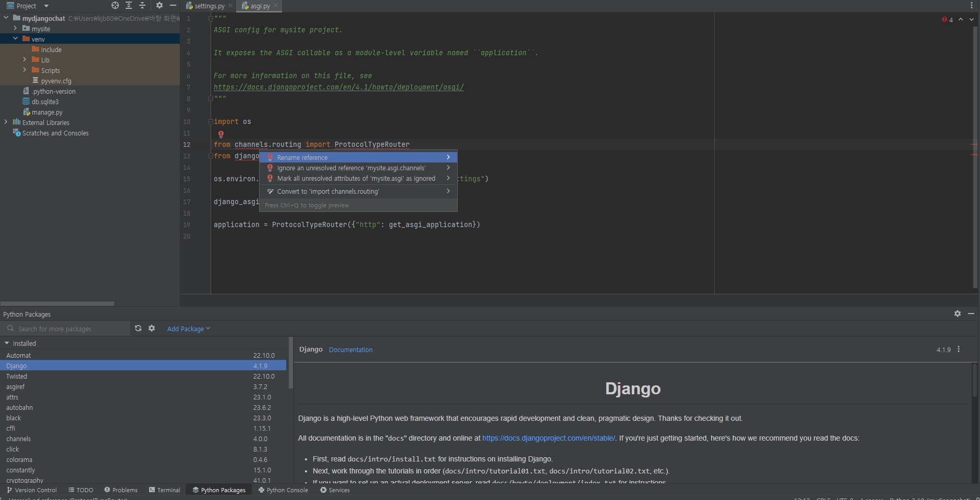This screenshot has height=500, width=980.
Task: Click the Select Opened File target icon
Action: (115, 5)
